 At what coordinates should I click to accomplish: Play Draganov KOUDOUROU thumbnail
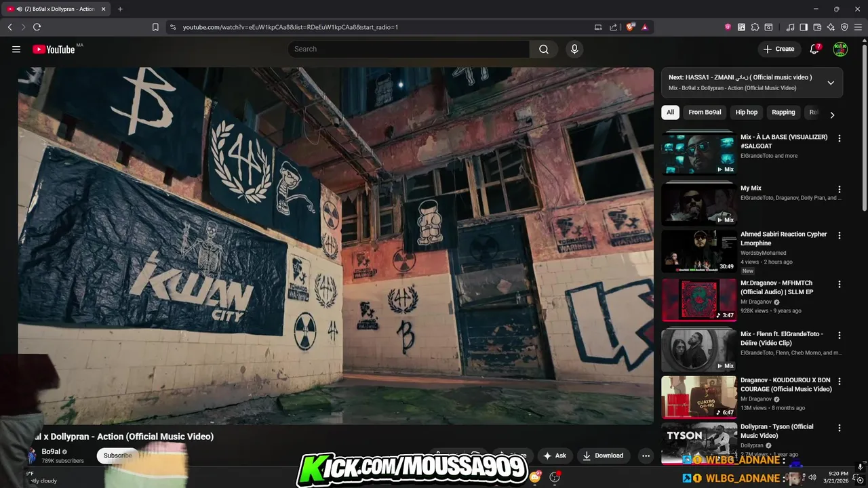click(698, 397)
